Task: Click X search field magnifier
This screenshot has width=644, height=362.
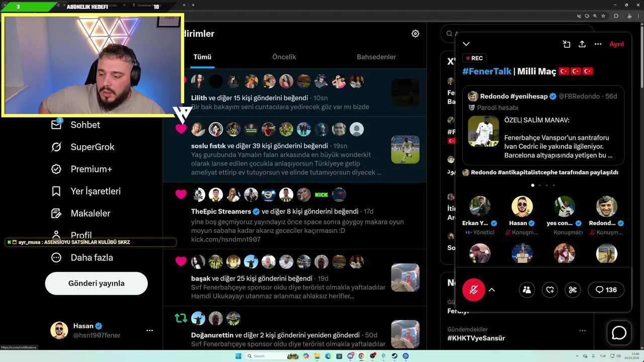Action: coord(449,34)
